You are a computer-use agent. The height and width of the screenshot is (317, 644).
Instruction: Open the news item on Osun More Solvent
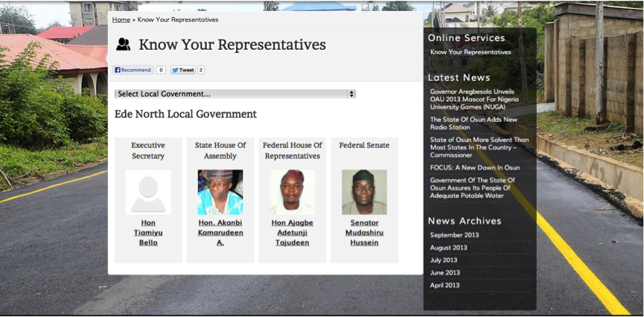479,147
